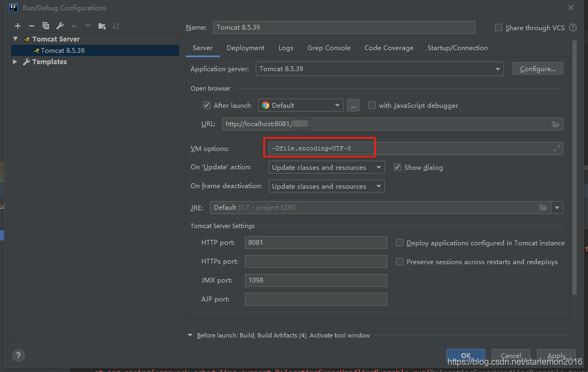
Task: Open On 'Update' action dropdown
Action: (327, 168)
